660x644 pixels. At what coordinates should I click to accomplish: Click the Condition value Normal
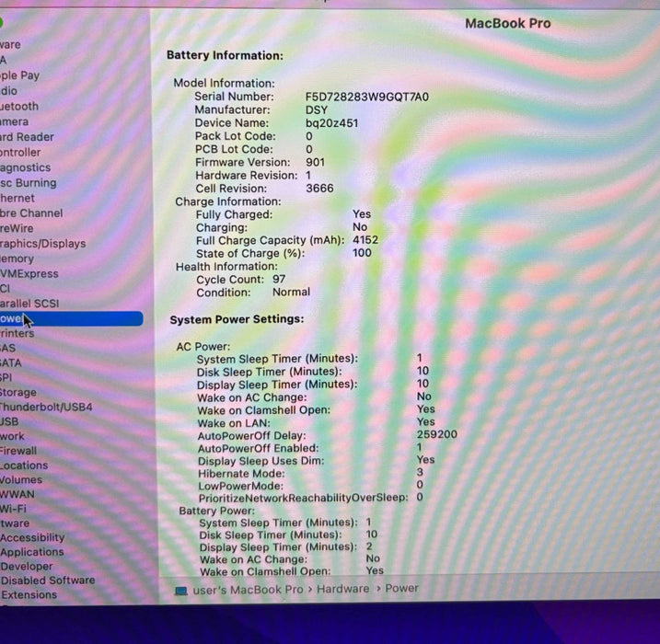(291, 292)
